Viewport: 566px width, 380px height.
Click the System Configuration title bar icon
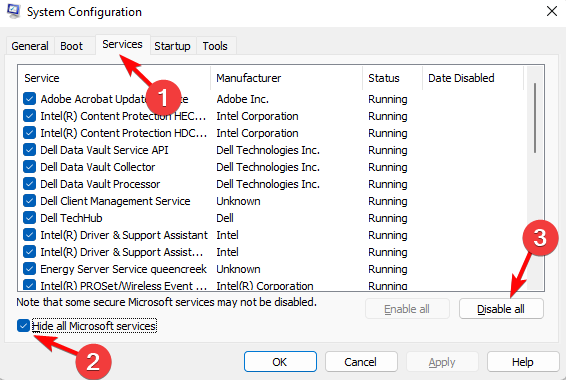pyautogui.click(x=13, y=11)
